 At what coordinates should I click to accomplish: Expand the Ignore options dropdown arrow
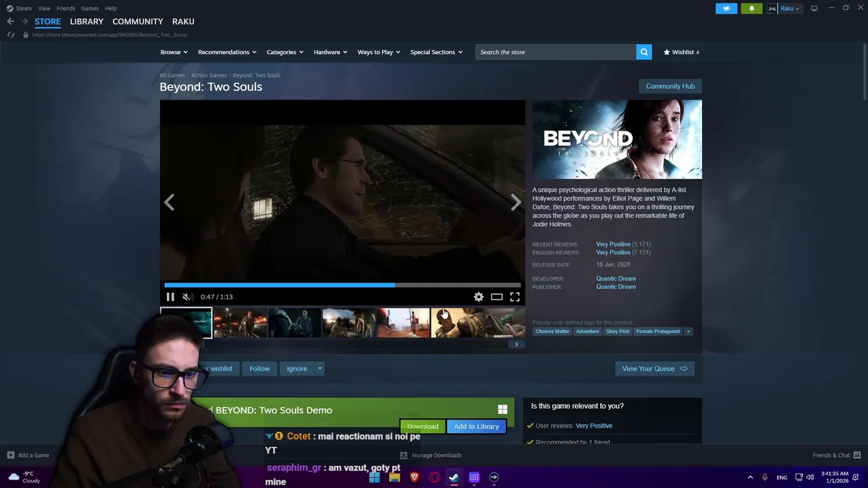[319, 369]
